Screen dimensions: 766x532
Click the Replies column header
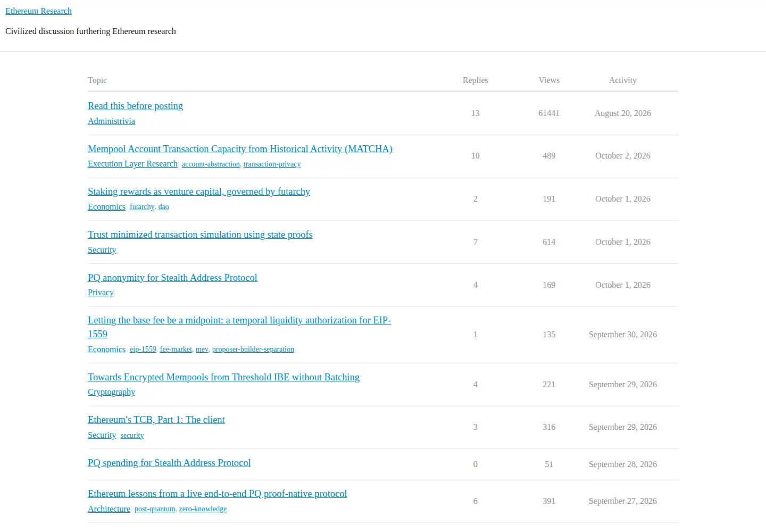coord(475,80)
